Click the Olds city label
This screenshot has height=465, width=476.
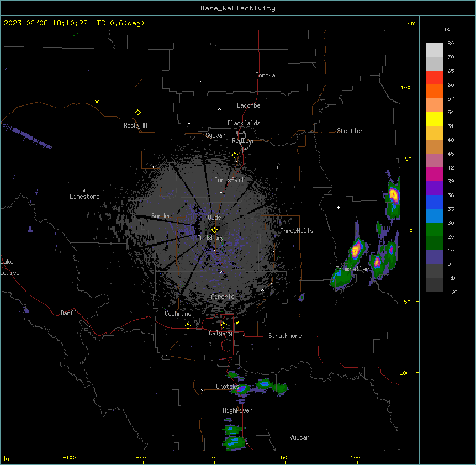coord(214,218)
